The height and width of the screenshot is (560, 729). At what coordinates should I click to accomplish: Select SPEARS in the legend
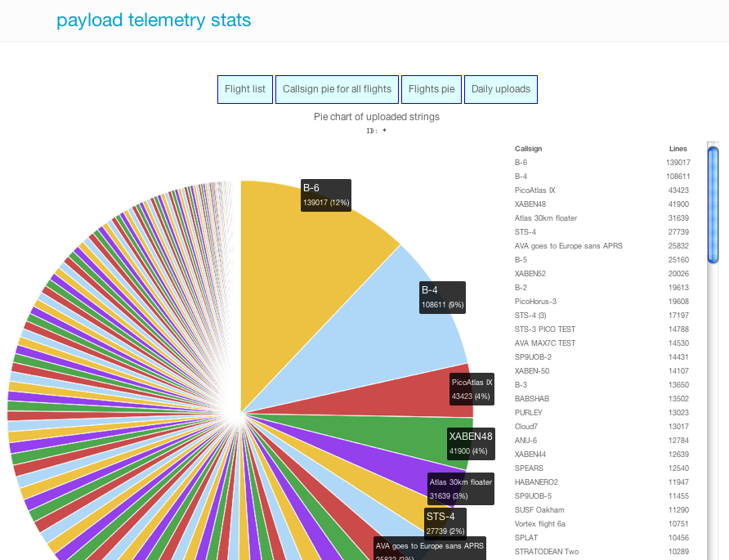click(602, 468)
